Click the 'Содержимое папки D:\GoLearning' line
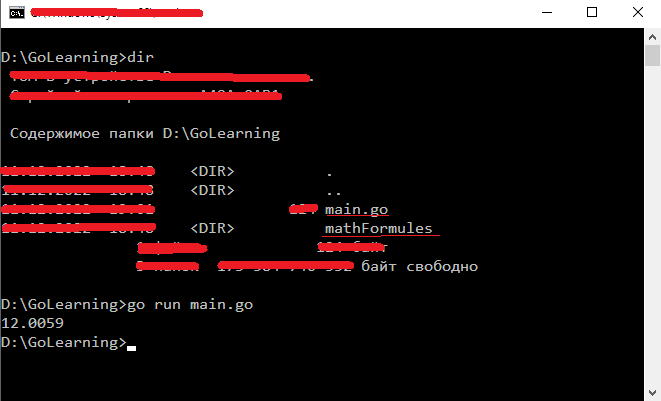This screenshot has width=661, height=401. tap(145, 134)
